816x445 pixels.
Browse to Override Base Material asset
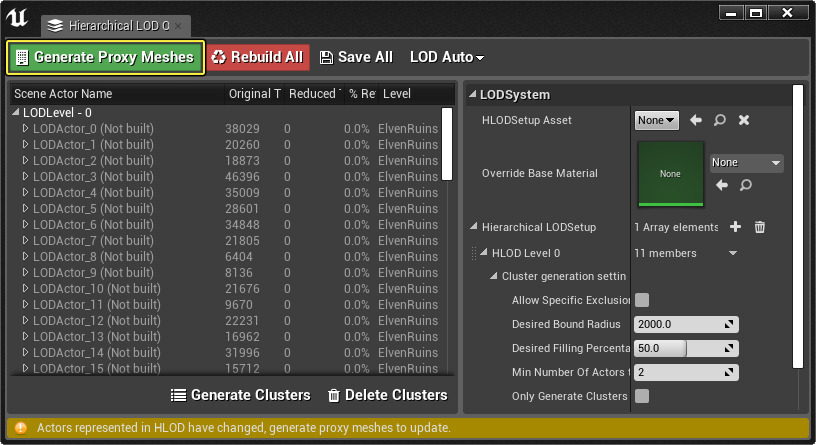[x=746, y=185]
